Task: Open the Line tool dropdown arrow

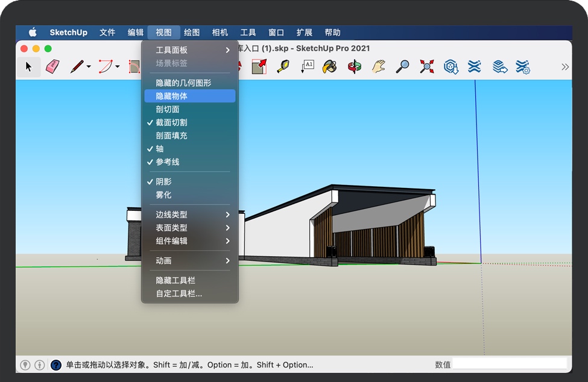Action: tap(89, 67)
